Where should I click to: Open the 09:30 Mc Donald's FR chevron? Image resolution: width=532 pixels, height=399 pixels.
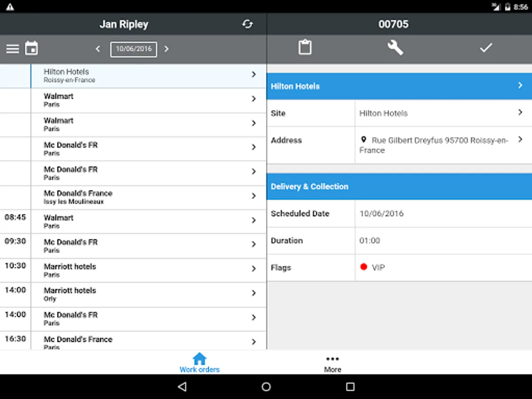coord(254,244)
